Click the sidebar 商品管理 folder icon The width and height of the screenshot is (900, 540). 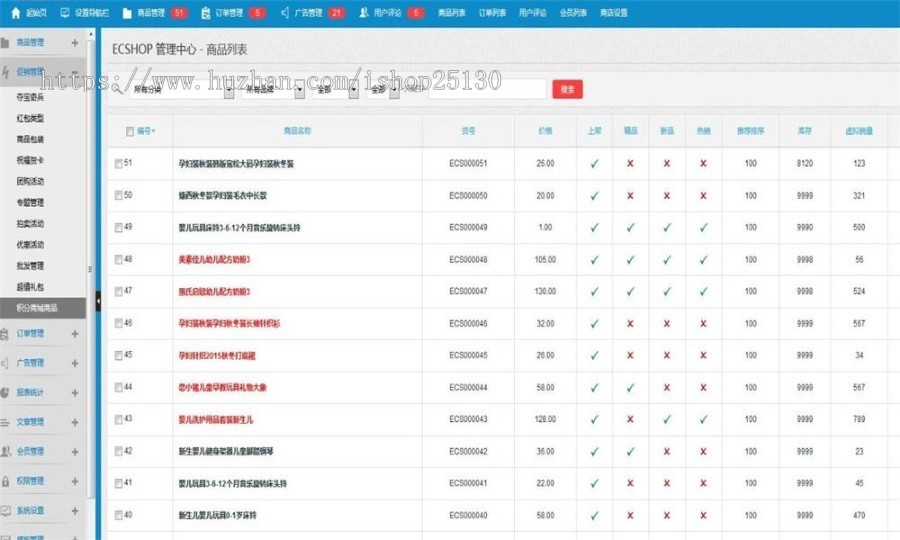pos(5,42)
